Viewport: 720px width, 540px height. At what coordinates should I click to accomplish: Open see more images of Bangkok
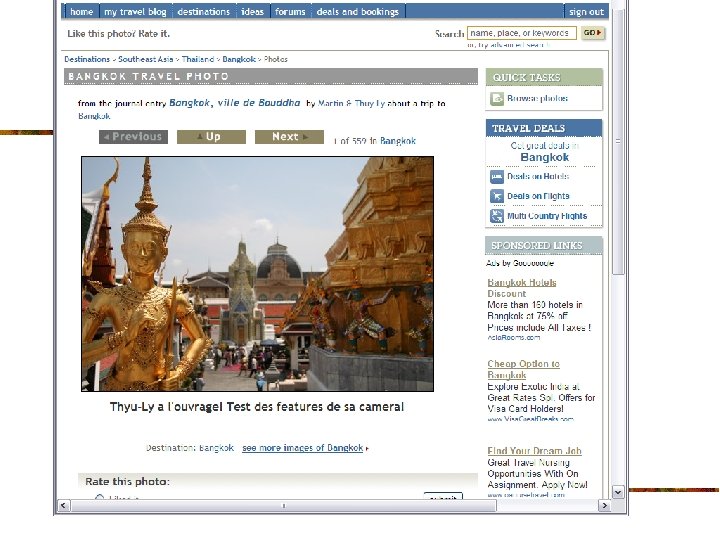(303, 448)
